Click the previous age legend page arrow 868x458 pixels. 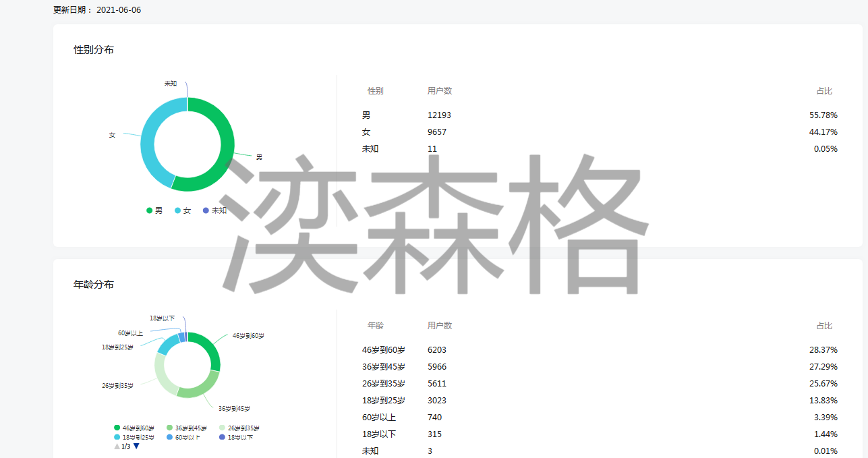pyautogui.click(x=117, y=447)
